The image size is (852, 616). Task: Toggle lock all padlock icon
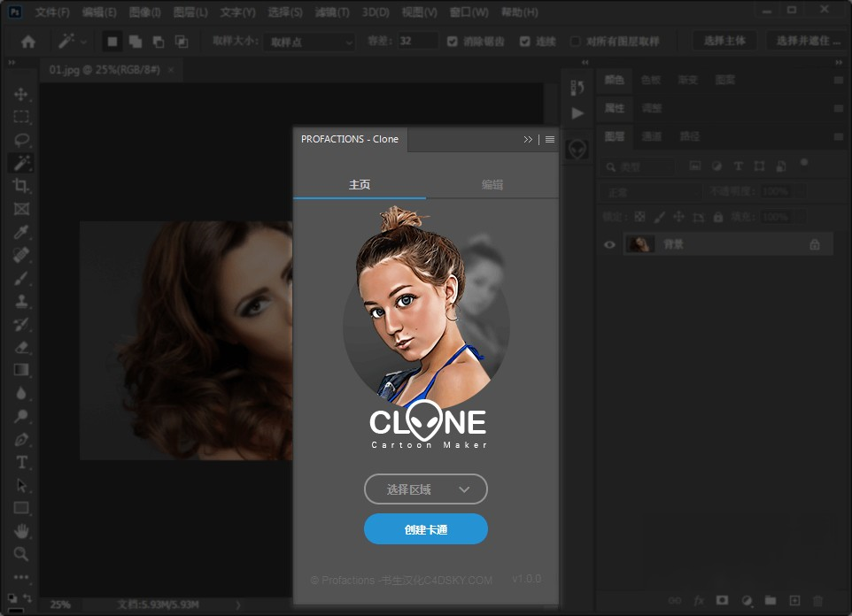pyautogui.click(x=718, y=218)
